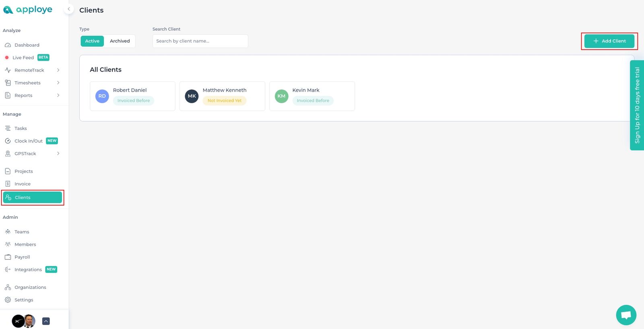The width and height of the screenshot is (644, 329).
Task: Click the Organizations hierarchy icon
Action: 8,287
